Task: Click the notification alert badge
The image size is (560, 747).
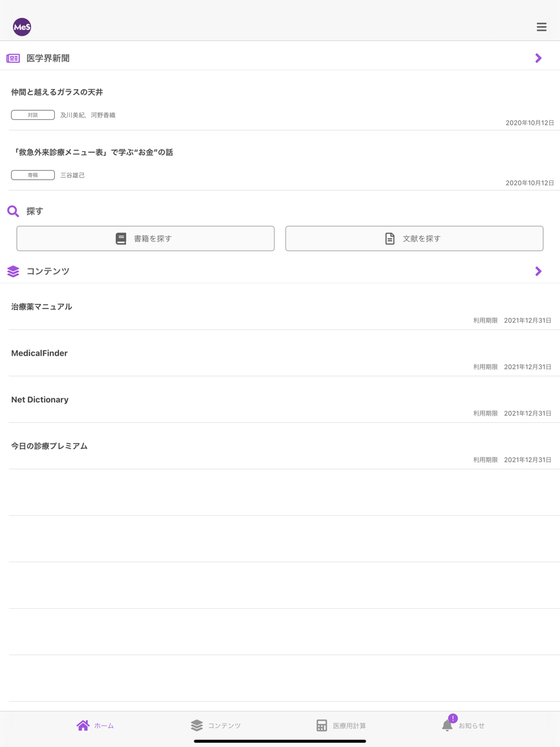Action: click(x=453, y=718)
